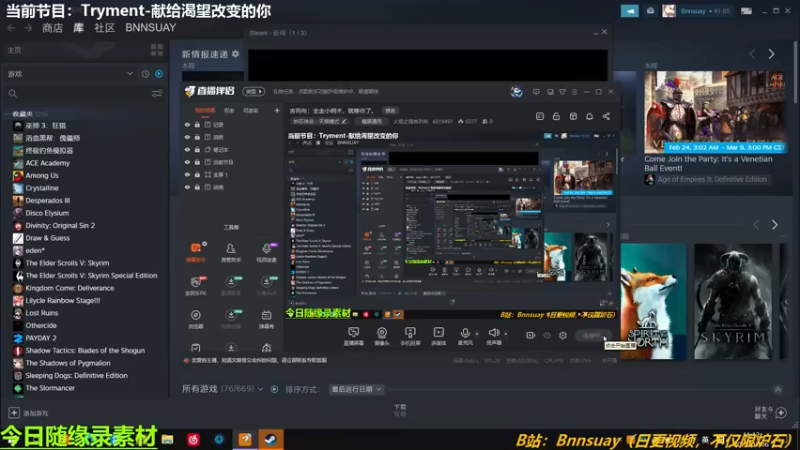Viewport: 800px width, 450px height.
Task: Open the 主页 library home link
Action: point(14,50)
